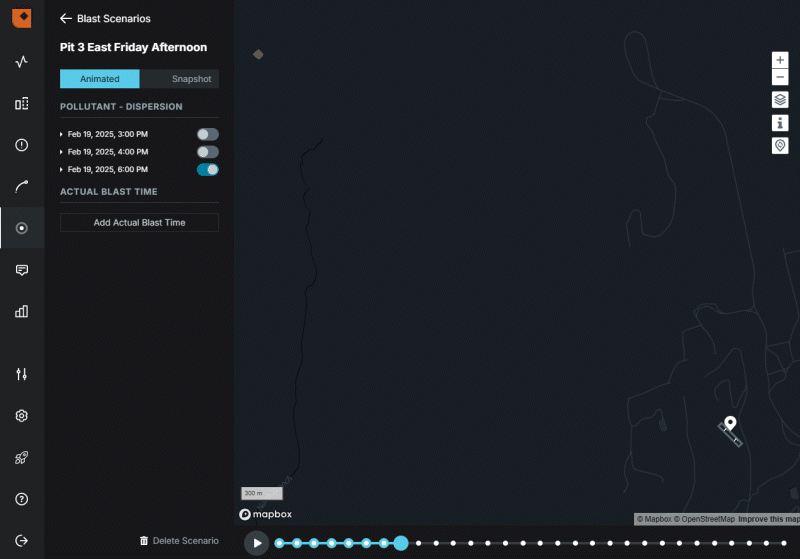Disable the Feb 19, 6:00 PM dispersion toggle
The width and height of the screenshot is (800, 559).
click(x=207, y=170)
